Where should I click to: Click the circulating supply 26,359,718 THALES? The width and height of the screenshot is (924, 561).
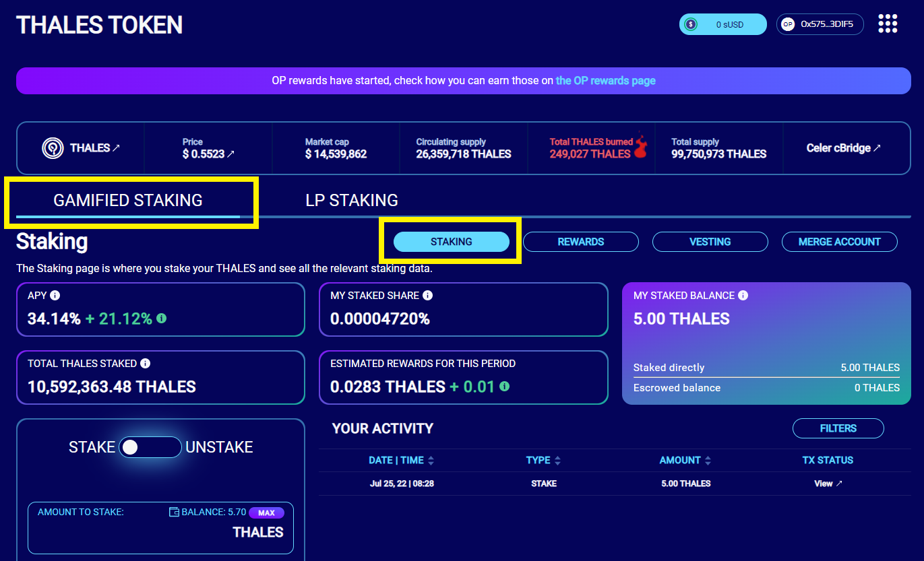(x=464, y=154)
